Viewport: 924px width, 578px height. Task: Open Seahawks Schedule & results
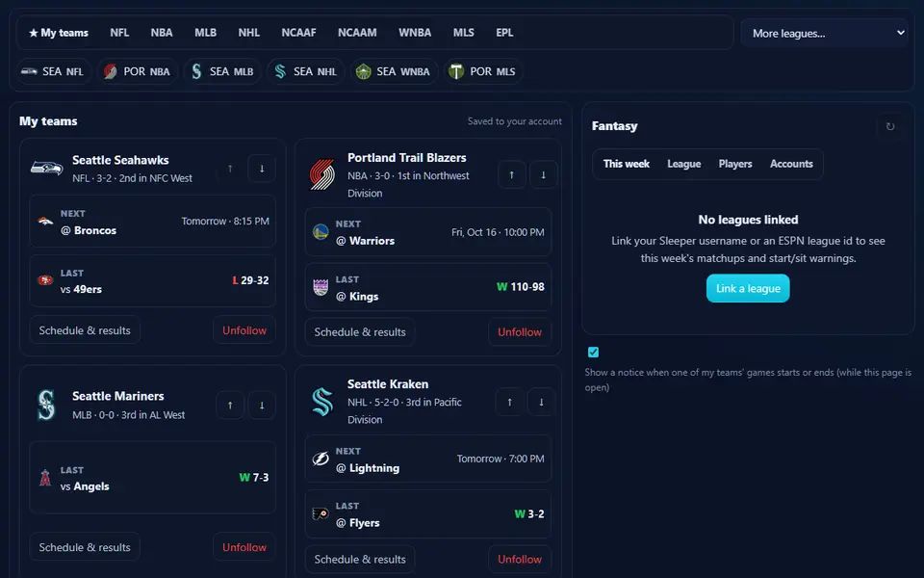click(x=85, y=330)
